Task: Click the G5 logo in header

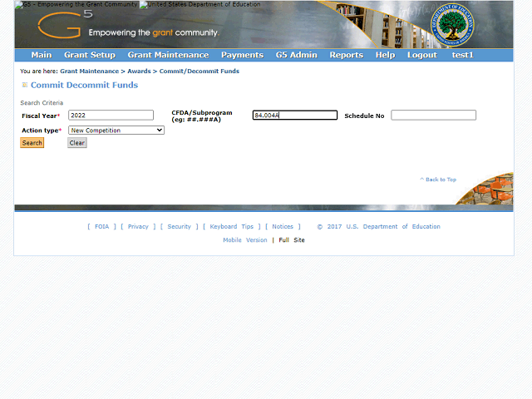Action: point(65,24)
